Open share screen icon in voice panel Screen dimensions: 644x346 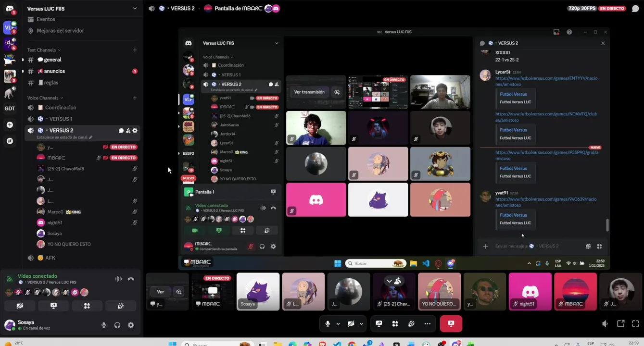click(53, 306)
